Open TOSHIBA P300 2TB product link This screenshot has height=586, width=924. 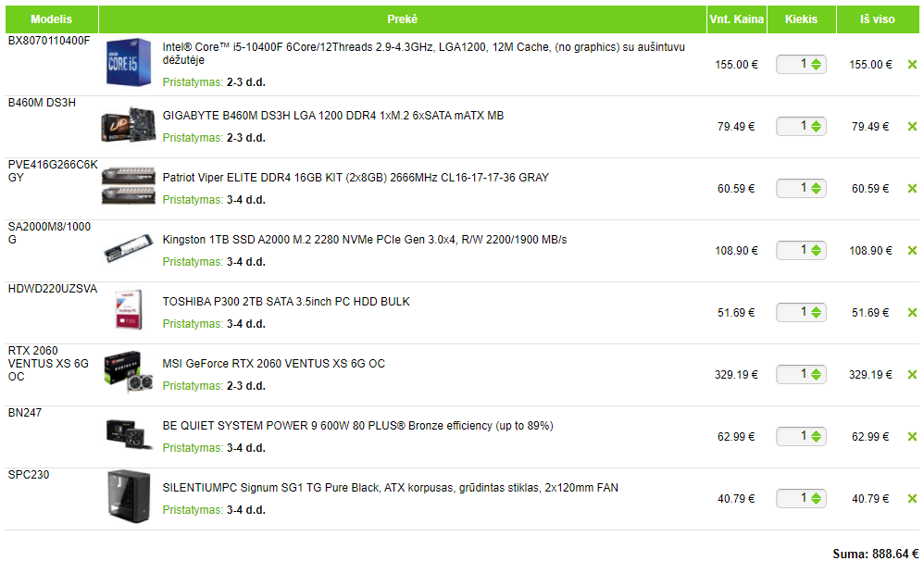[286, 302]
